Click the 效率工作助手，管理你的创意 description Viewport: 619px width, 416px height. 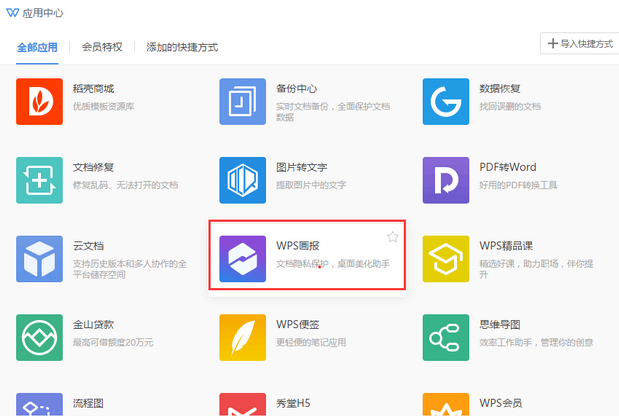point(536,342)
